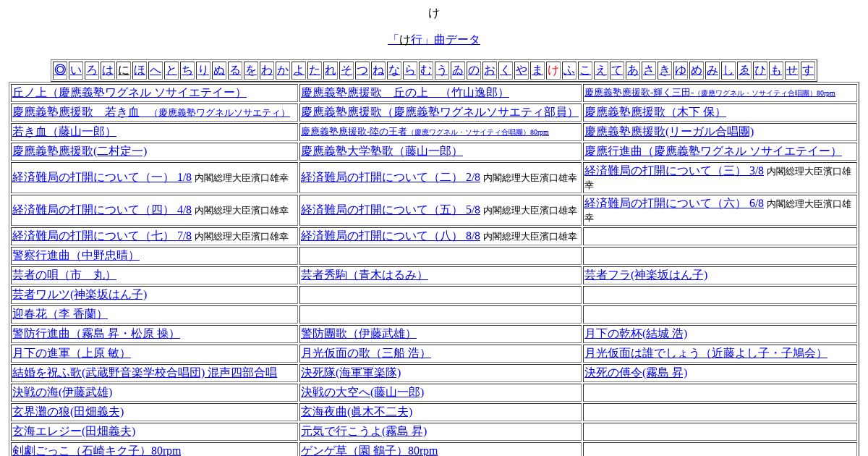Image resolution: width=868 pixels, height=456 pixels.
Task: Open 経済難局の打開について（八）8/8
Action: (x=391, y=236)
